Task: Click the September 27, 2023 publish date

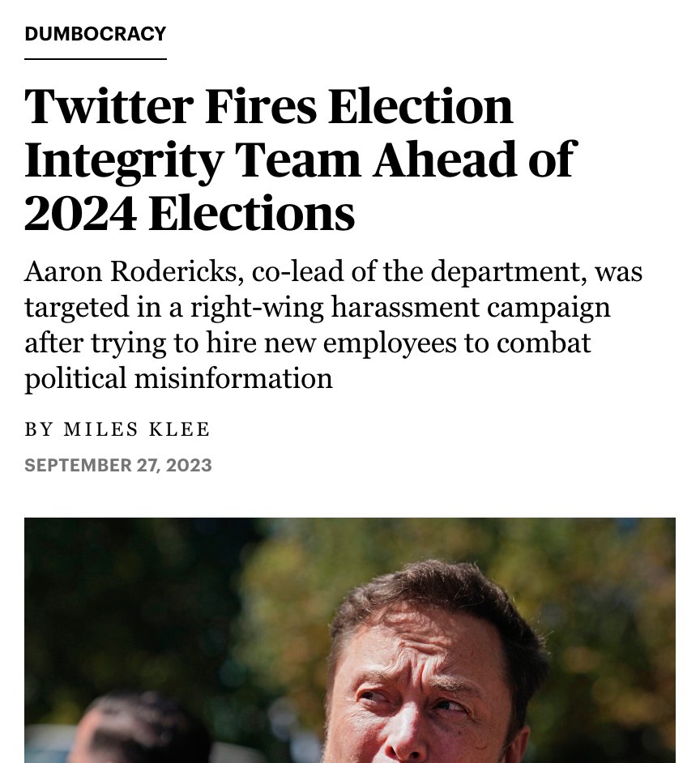Action: [x=118, y=465]
